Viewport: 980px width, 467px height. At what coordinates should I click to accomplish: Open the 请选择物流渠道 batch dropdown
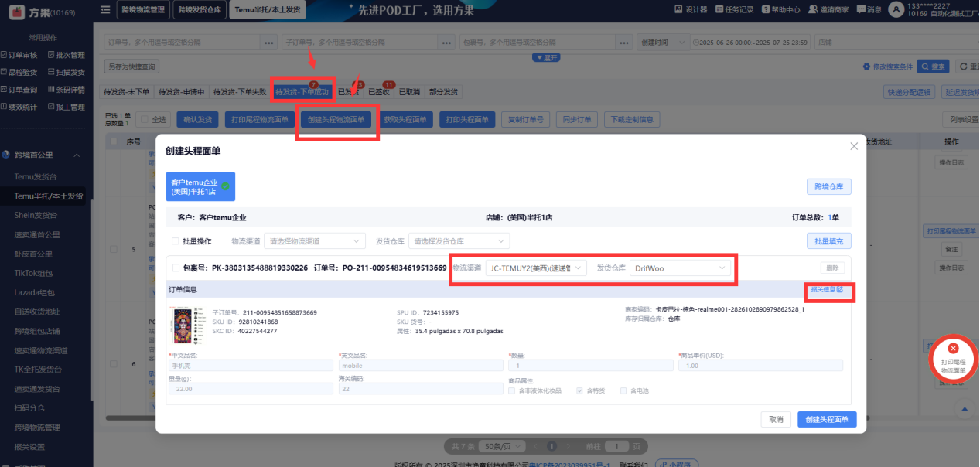point(315,241)
